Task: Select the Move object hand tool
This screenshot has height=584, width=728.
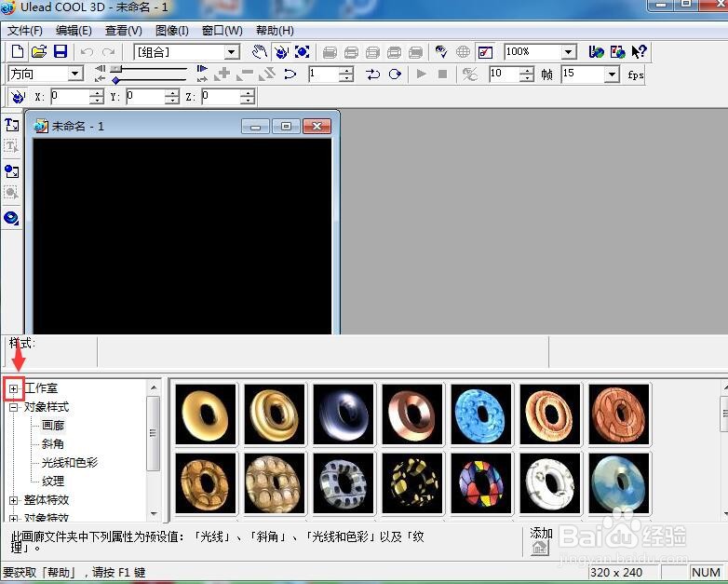Action: click(x=259, y=51)
